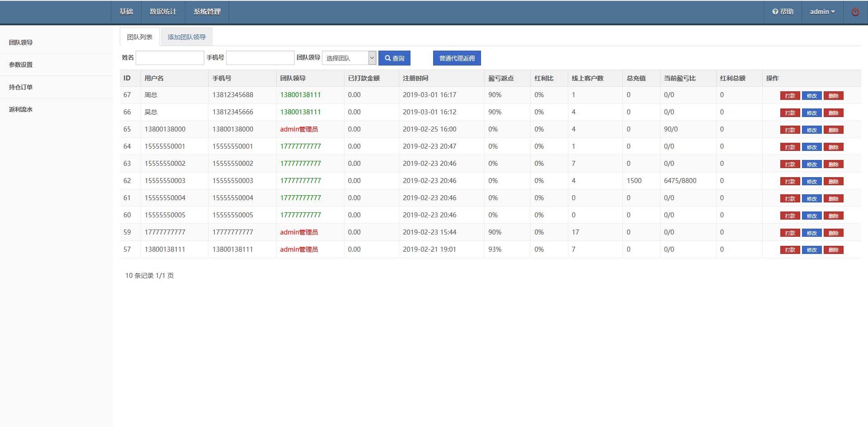Click admin管理员 link in row 59
Viewport: 868px width, 427px height.
click(299, 232)
